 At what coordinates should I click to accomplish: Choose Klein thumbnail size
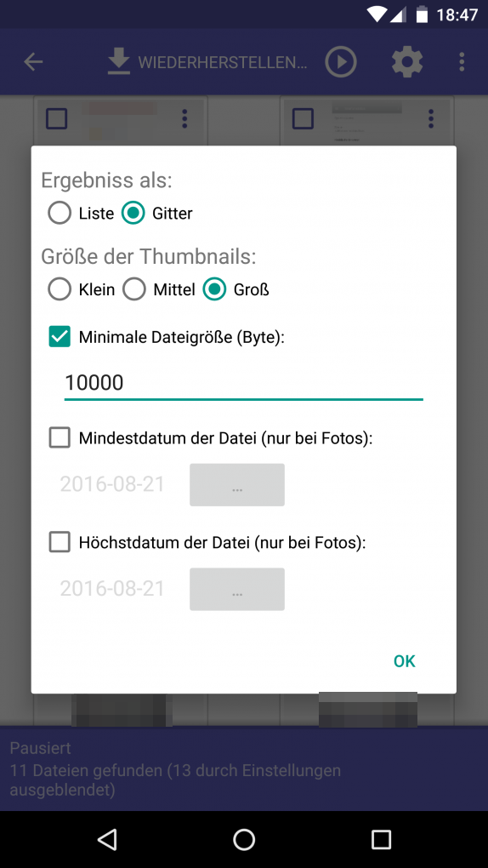coord(60,289)
